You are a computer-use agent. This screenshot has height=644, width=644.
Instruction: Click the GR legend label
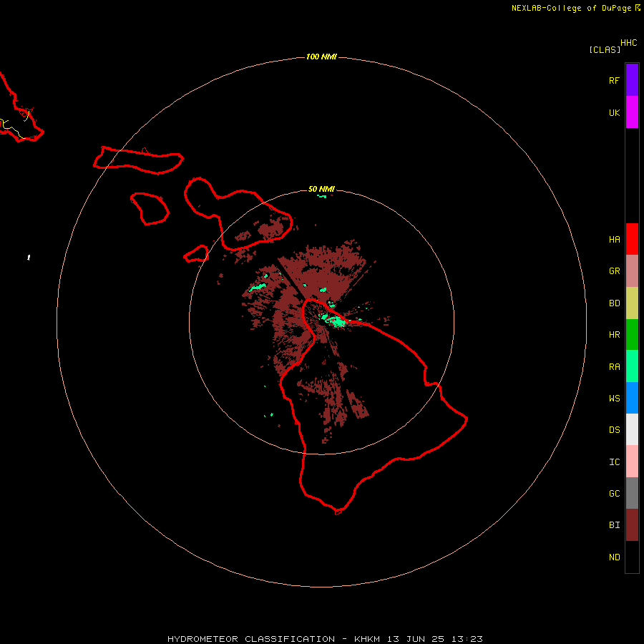coord(614,271)
